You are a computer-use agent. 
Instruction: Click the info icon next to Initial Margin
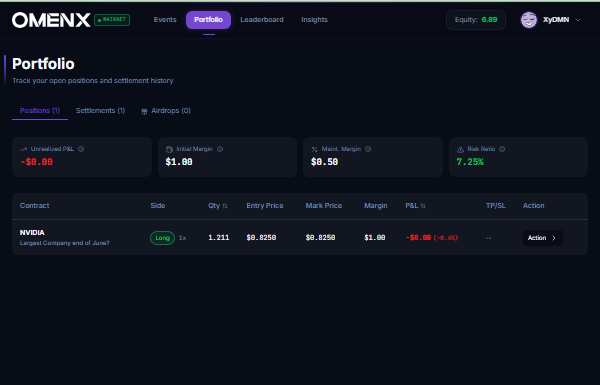click(220, 149)
